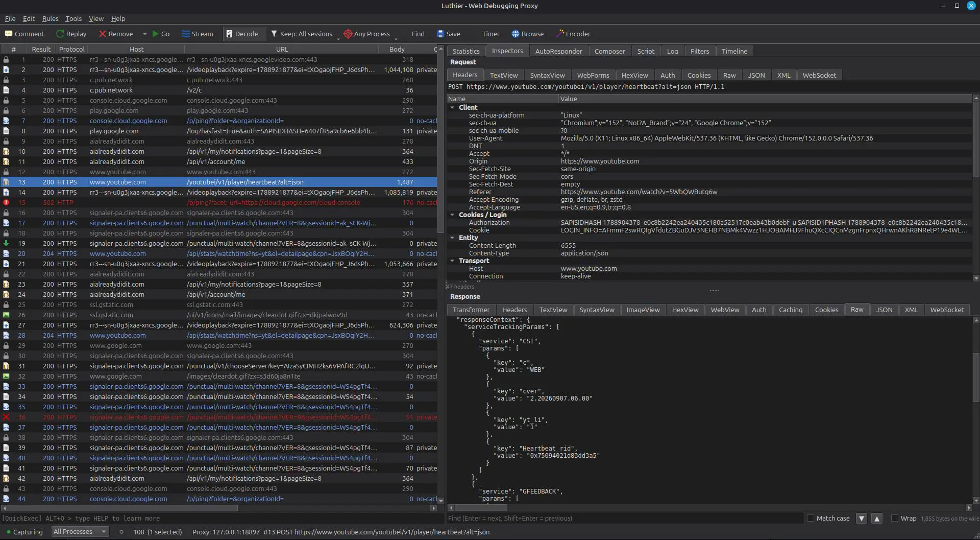The image size is (980, 540).
Task: Click the image icon on session 26
Action: [x=6, y=315]
